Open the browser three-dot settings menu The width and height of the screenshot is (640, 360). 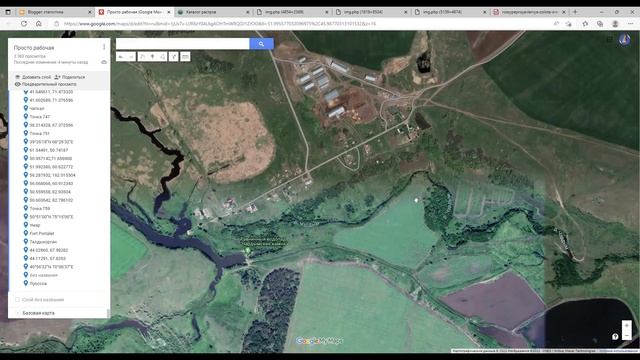pos(630,24)
